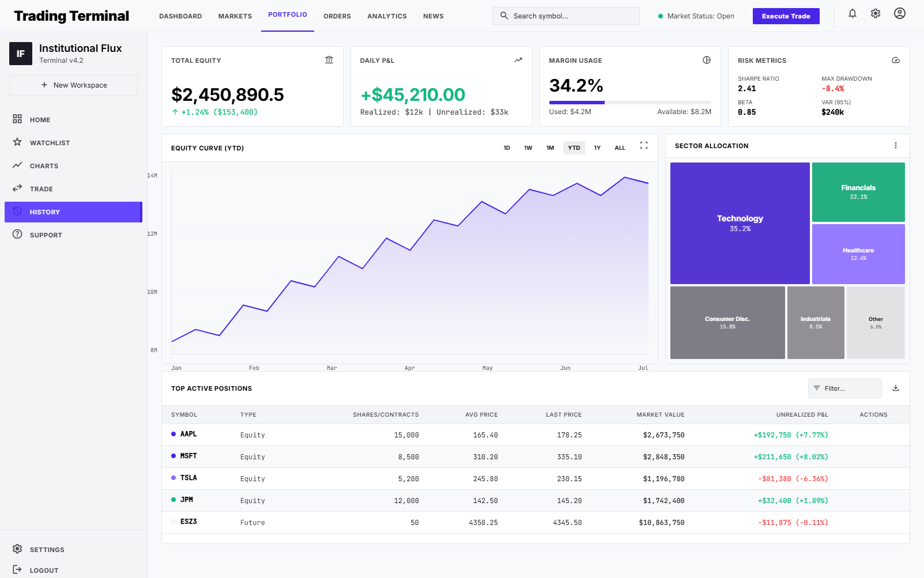Click the Watchlist star icon
The image size is (924, 578).
pos(17,142)
